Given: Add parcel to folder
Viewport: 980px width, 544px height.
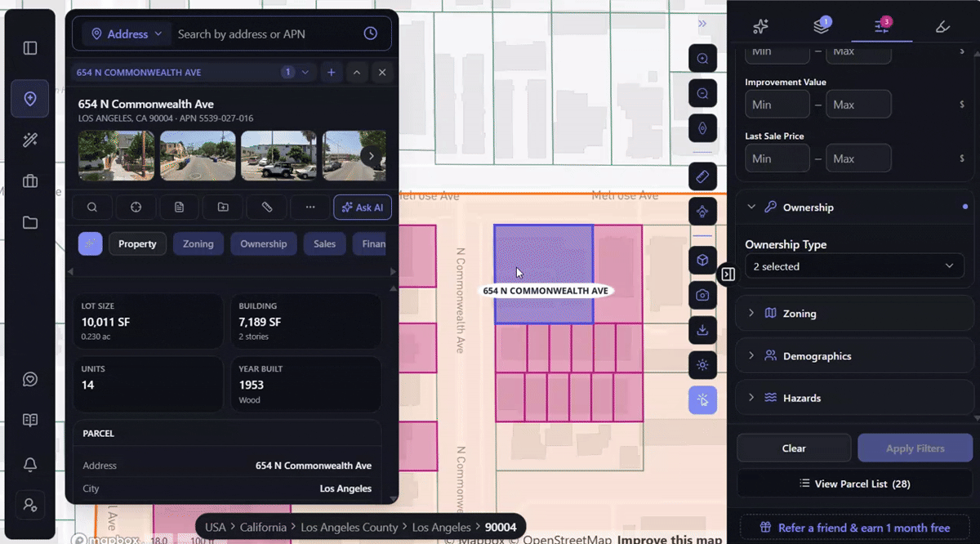Looking at the screenshot, I should click(x=223, y=207).
